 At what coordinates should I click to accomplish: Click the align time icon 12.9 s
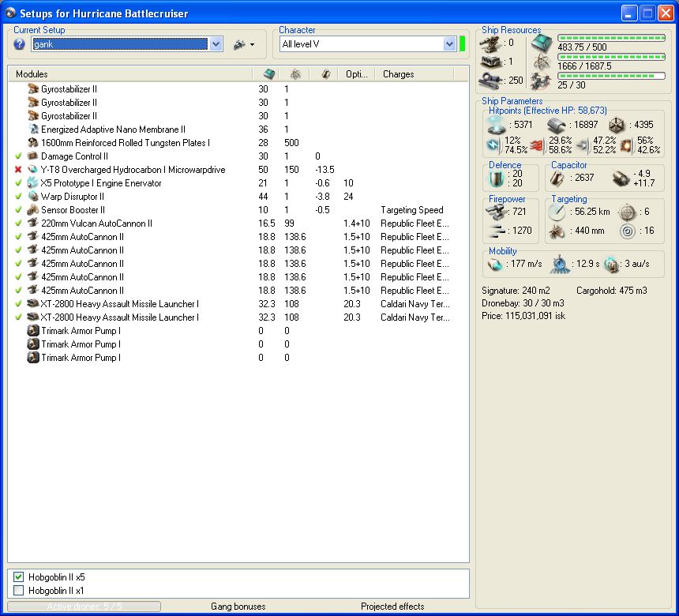(560, 264)
